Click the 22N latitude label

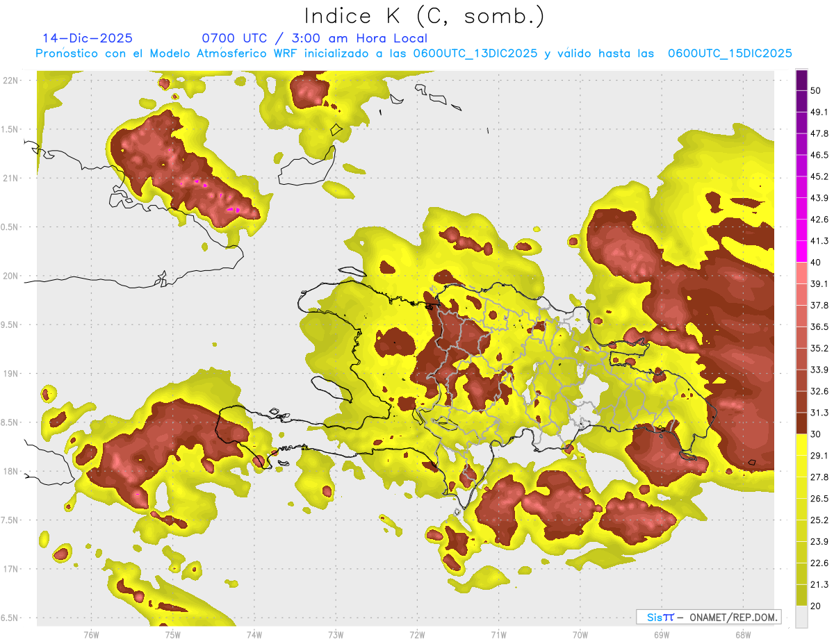point(11,80)
